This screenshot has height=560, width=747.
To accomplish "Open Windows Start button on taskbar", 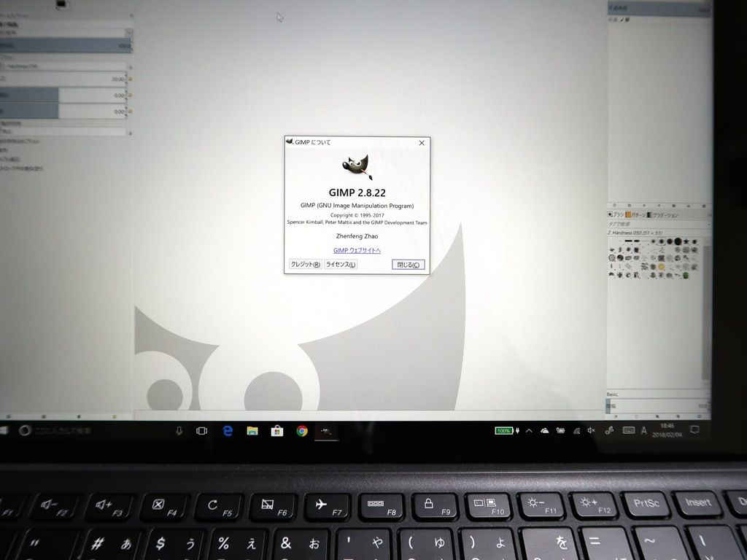I will coord(4,431).
